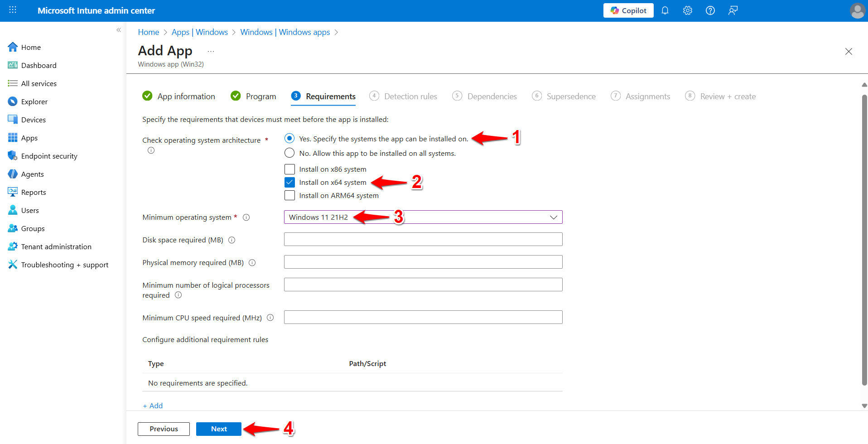Switch to Program step tab
The height and width of the screenshot is (444, 868).
[253, 96]
